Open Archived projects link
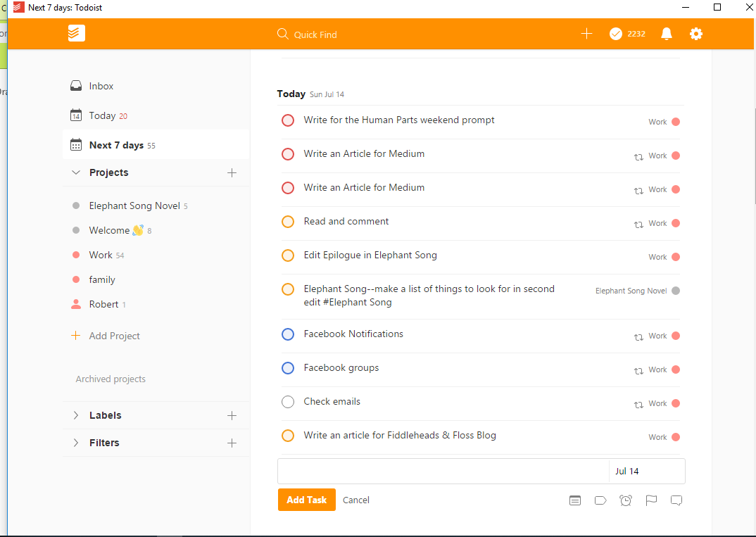The height and width of the screenshot is (537, 756). click(x=111, y=379)
